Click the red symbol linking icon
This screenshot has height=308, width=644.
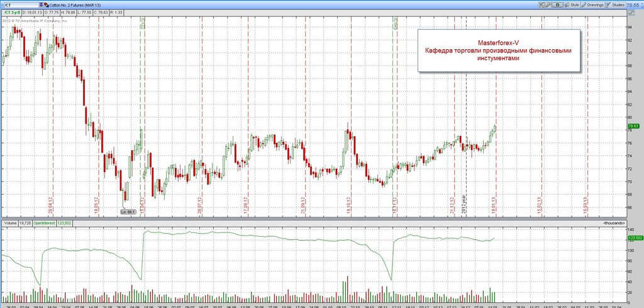point(45,5)
